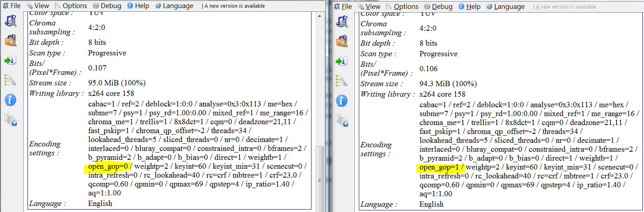Click 'Writing library :' label in right window
The height and width of the screenshot is (212, 644).
click(x=388, y=94)
